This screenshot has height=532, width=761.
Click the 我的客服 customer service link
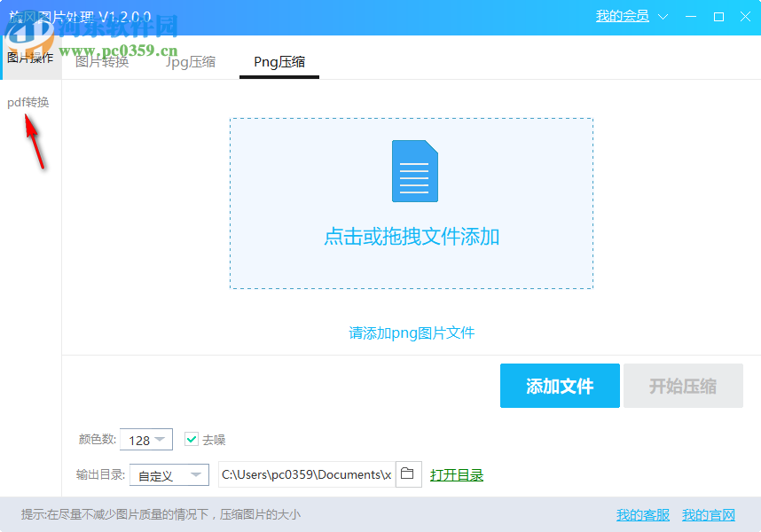641,514
